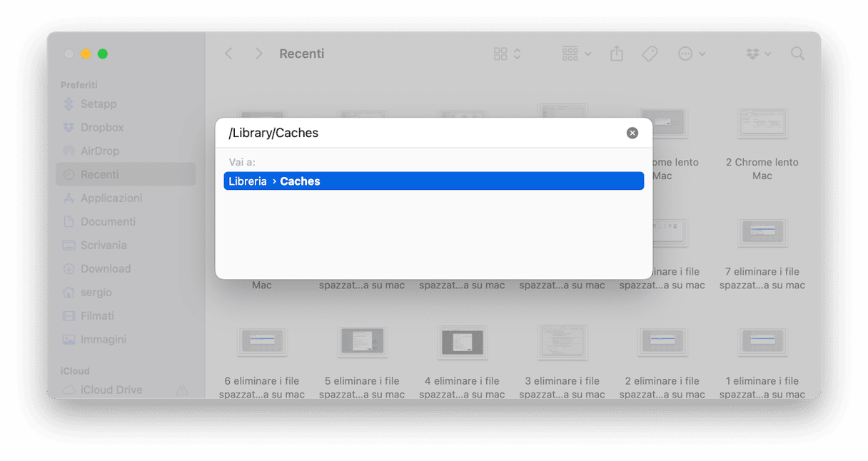The width and height of the screenshot is (868, 461).
Task: Go forward with the toolbar forward arrow
Action: point(258,54)
